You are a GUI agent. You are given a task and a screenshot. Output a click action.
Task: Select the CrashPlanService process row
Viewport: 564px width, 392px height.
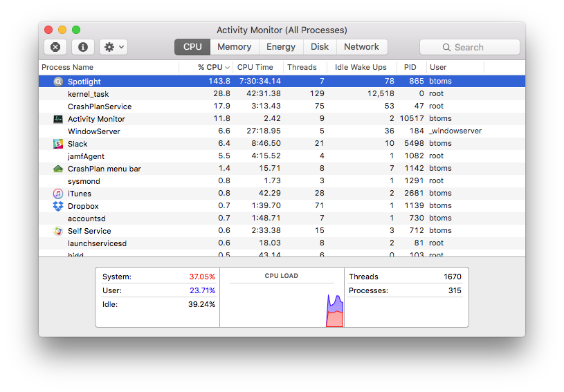(282, 106)
